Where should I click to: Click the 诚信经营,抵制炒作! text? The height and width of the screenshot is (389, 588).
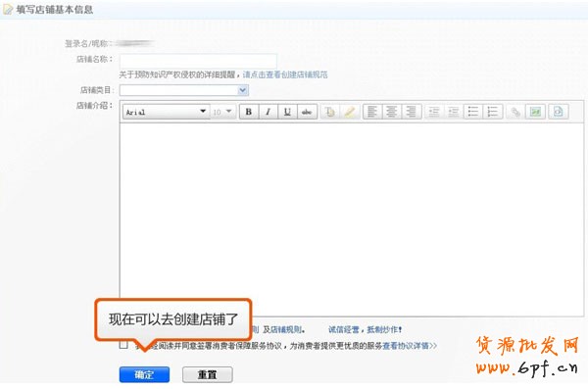click(366, 330)
